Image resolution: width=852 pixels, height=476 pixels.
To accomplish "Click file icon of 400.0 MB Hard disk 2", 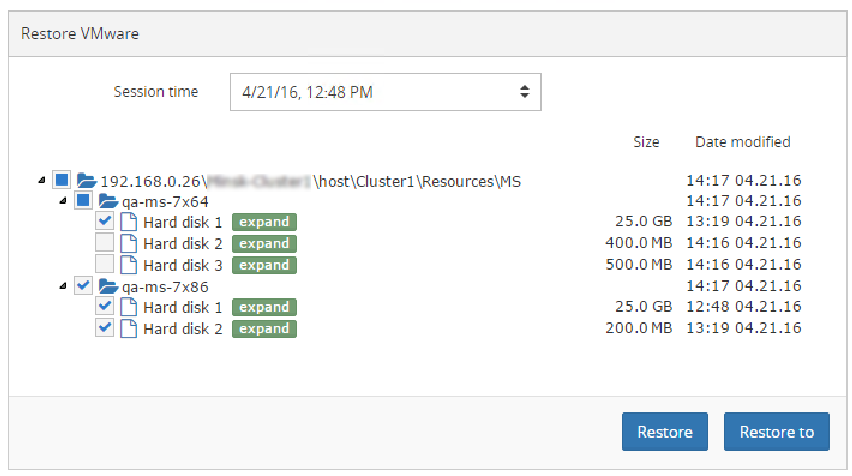I will (x=128, y=243).
